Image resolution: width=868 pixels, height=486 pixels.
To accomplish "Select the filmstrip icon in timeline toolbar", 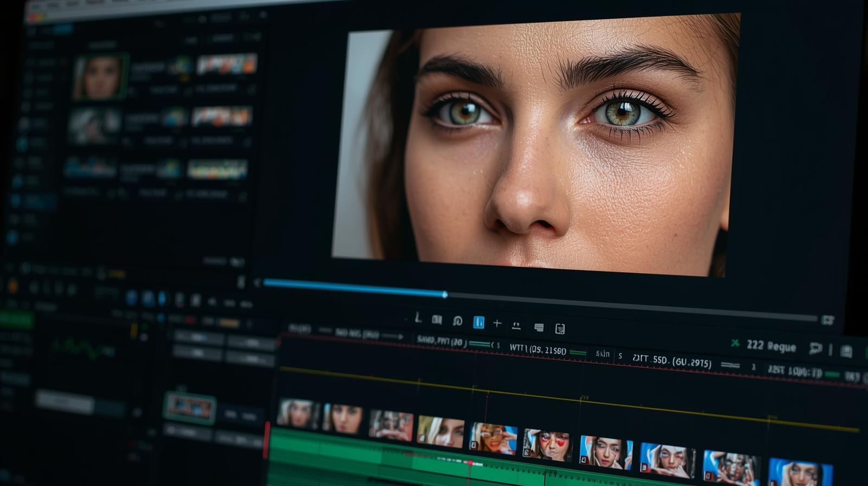I will (437, 320).
